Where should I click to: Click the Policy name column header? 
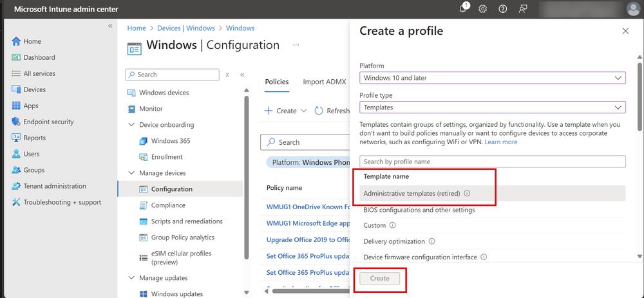284,187
